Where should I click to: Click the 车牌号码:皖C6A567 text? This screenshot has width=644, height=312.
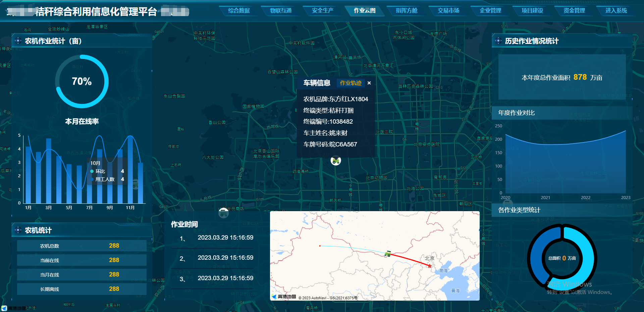(330, 144)
